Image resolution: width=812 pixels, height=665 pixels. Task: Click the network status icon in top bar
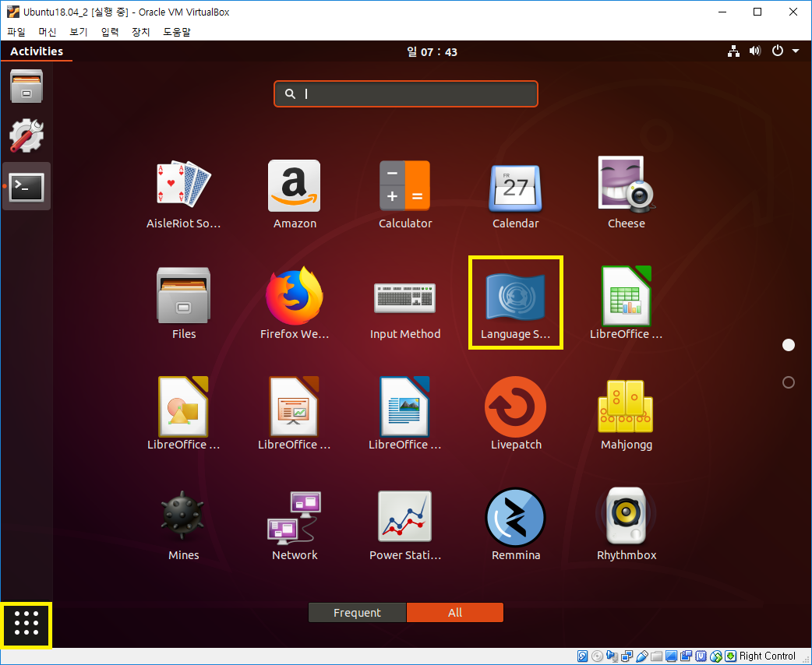point(733,51)
